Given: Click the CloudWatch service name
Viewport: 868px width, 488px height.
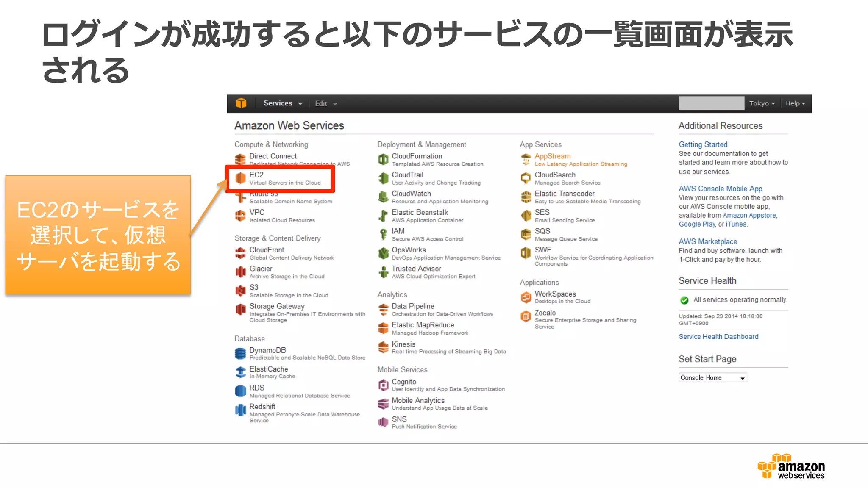Looking at the screenshot, I should (411, 193).
